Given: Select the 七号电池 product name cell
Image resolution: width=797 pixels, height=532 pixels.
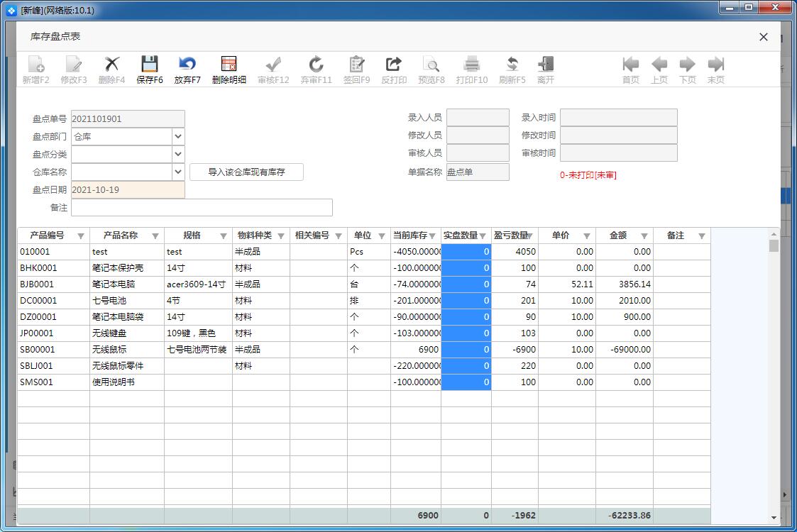Looking at the screenshot, I should click(x=127, y=300).
